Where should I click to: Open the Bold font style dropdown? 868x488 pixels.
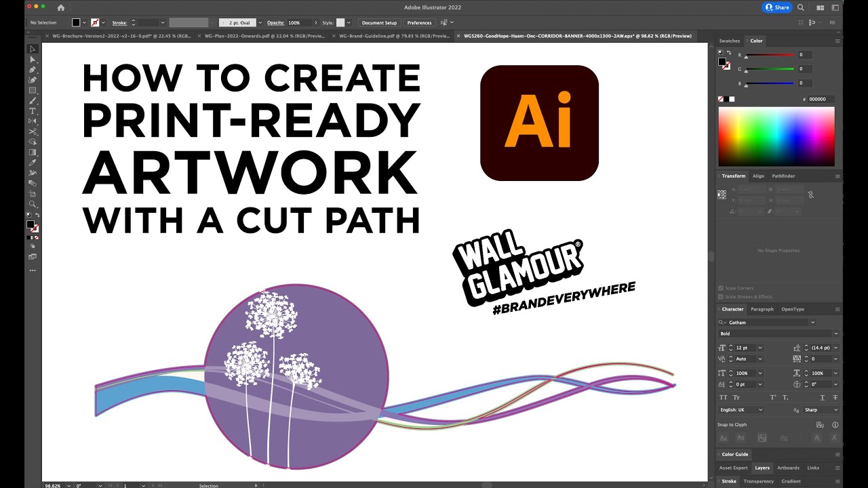[835, 333]
